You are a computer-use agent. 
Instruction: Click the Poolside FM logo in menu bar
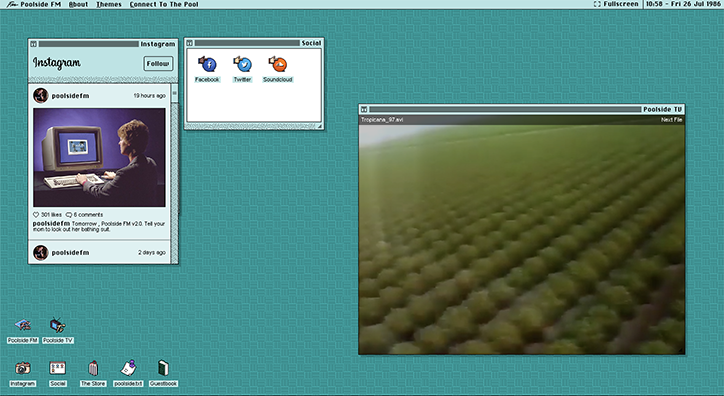(12, 4)
